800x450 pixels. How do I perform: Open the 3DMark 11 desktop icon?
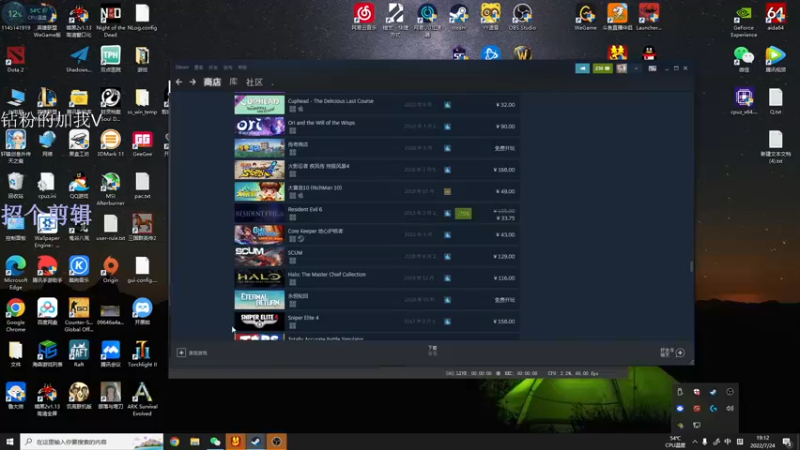(111, 143)
